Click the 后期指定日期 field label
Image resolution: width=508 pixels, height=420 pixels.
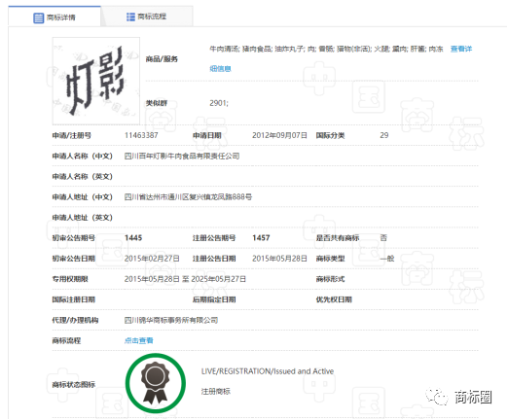214,299
